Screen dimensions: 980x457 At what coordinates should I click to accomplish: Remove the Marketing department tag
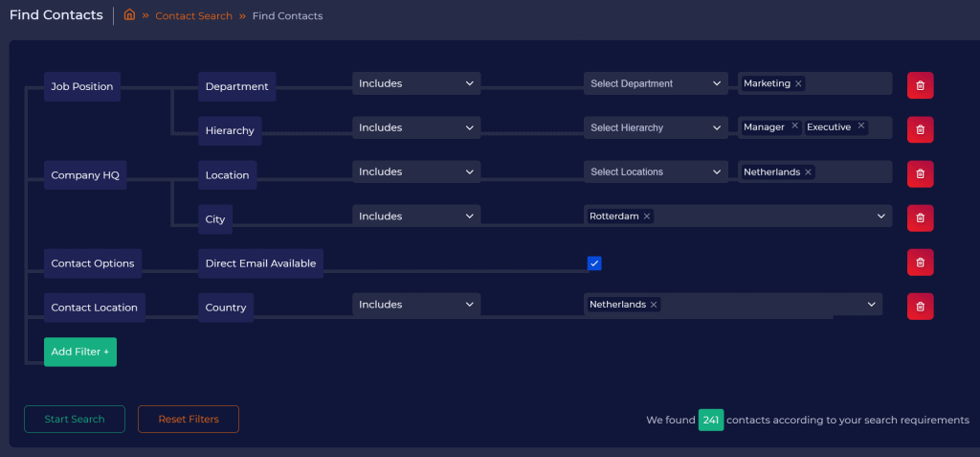799,84
